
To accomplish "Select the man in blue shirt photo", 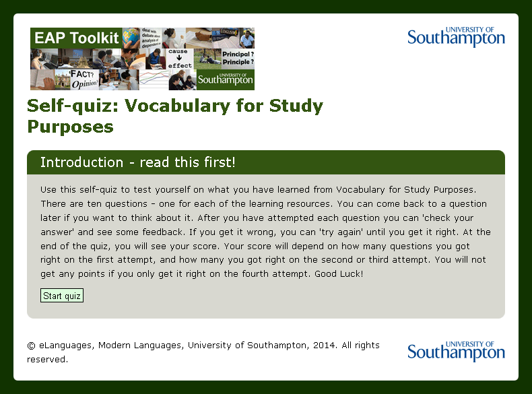I will [247, 38].
